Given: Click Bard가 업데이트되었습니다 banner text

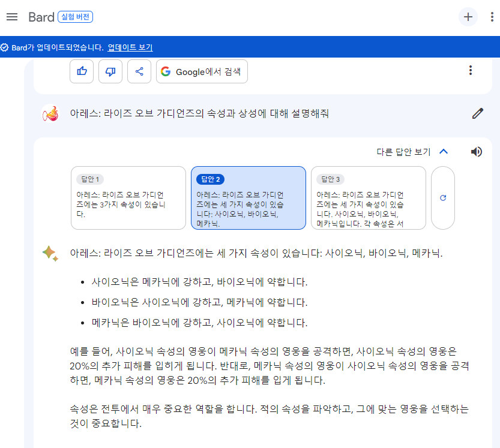Looking at the screenshot, I should tap(58, 47).
